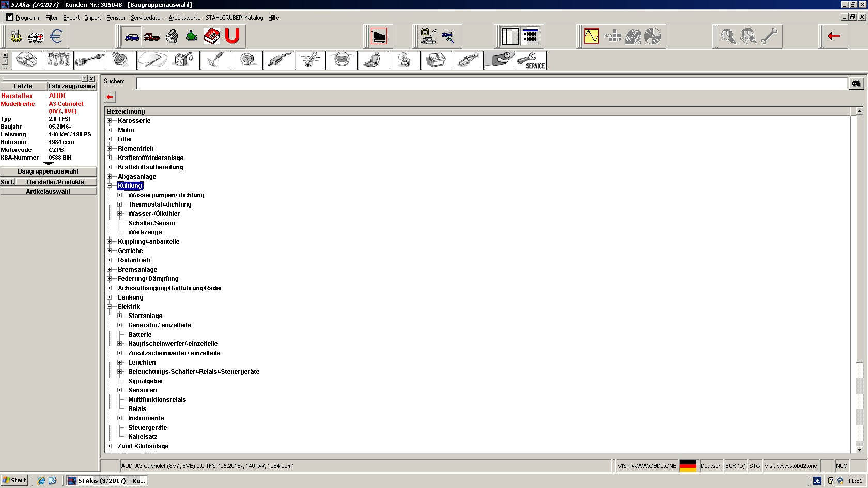This screenshot has height=488, width=868.
Task: Click the Artikelauswahl button
Action: (x=48, y=192)
